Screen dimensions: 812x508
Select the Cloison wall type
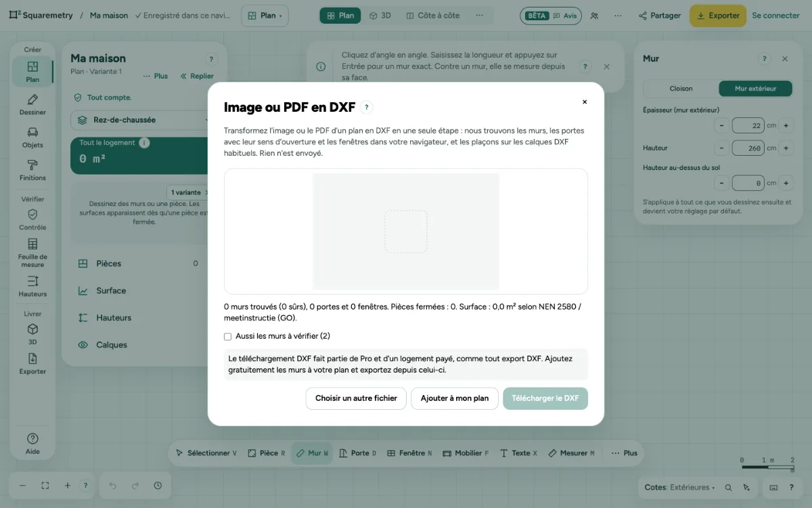(x=681, y=88)
